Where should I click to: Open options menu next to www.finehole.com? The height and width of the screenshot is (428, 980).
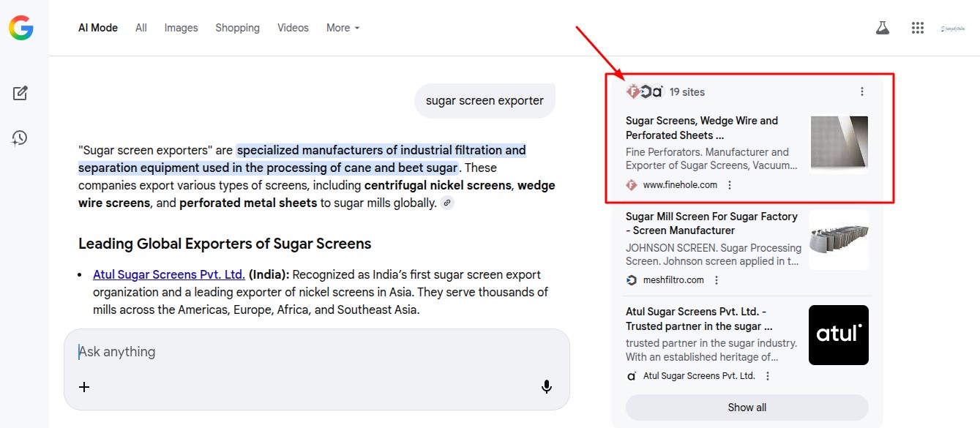tap(730, 185)
